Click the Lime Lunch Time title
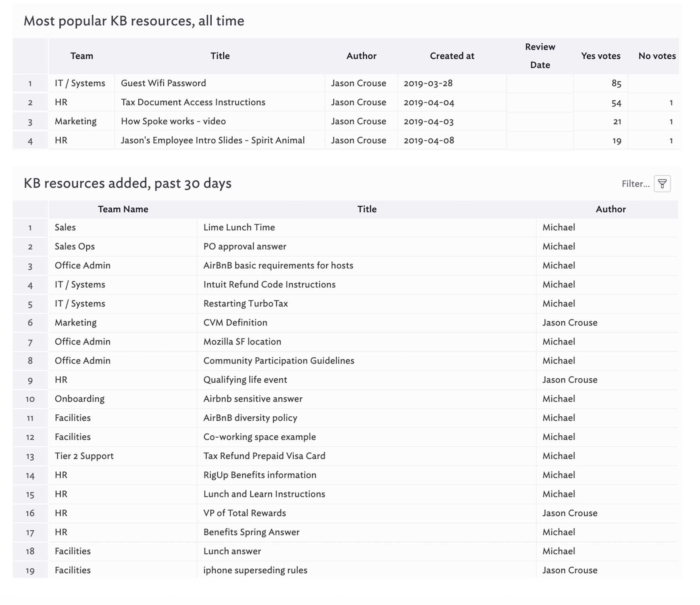The height and width of the screenshot is (605, 700). point(239,227)
